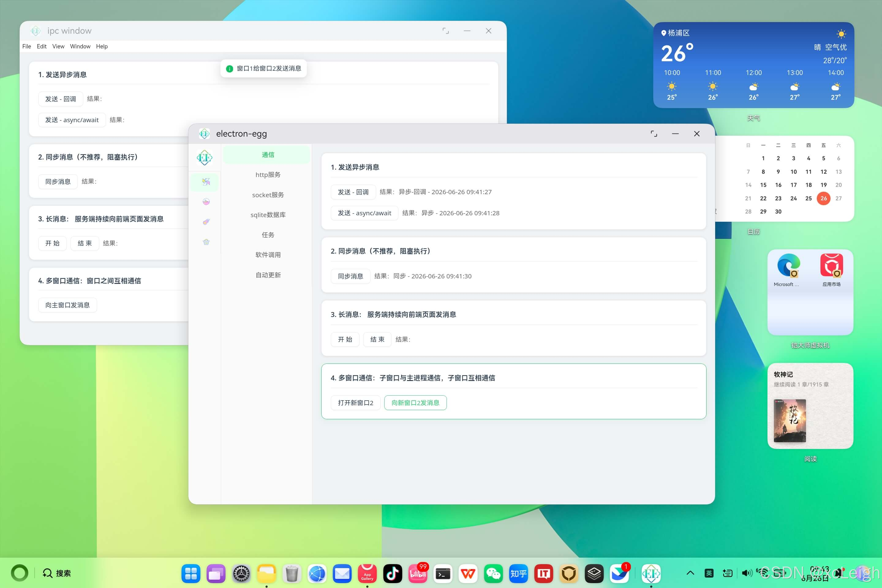Toggle the 英 input method indicator
Screen dimensions: 882x588
click(709, 573)
